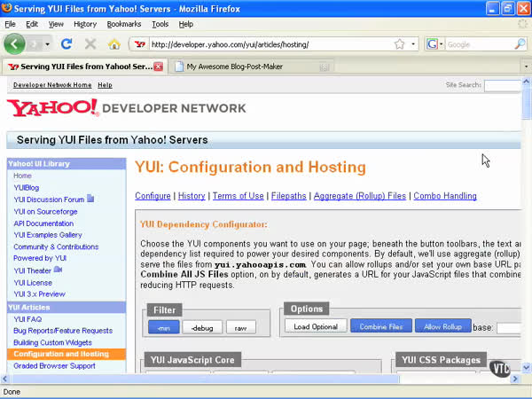Image resolution: width=532 pixels, height=399 pixels.
Task: Click the Yahoo! Developer Network logo
Action: [127, 108]
